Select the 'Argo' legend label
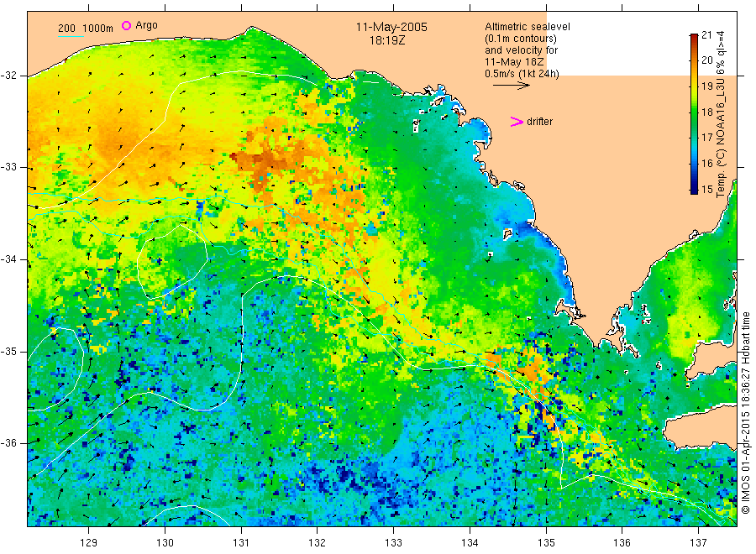The height and width of the screenshot is (554, 756). point(146,25)
